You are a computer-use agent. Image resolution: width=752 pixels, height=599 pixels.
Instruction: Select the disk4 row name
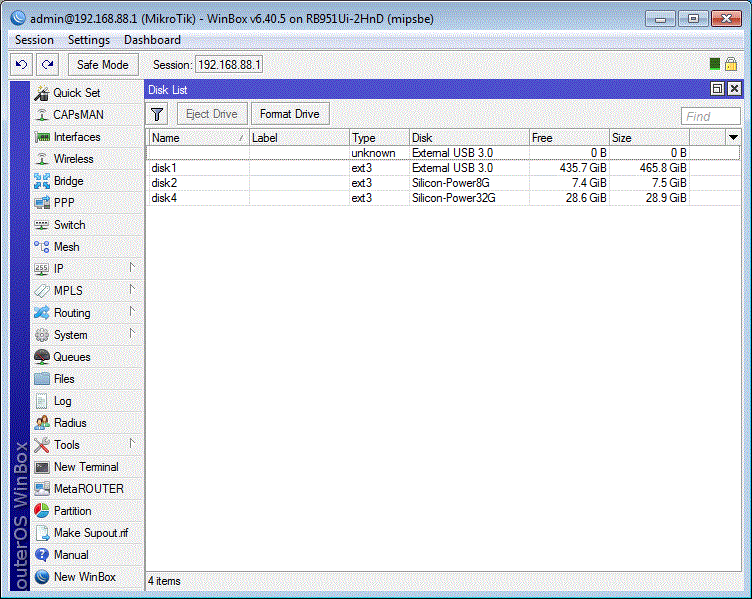(164, 198)
